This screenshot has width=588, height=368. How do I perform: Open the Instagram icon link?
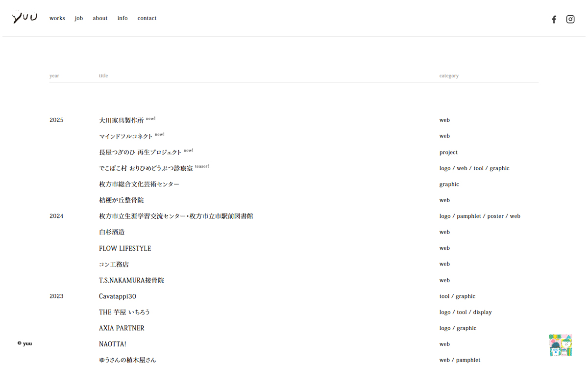570,19
